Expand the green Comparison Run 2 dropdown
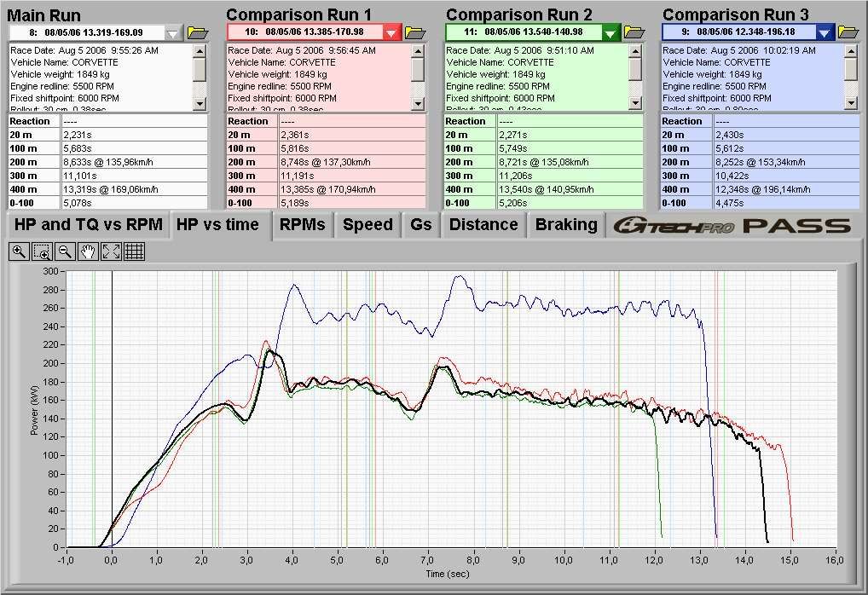 click(610, 32)
